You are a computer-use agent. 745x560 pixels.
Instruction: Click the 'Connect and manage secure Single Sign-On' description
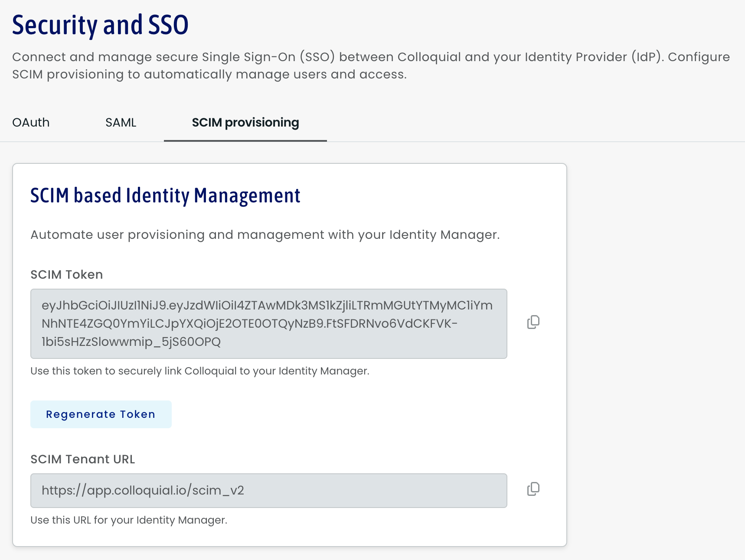371,65
